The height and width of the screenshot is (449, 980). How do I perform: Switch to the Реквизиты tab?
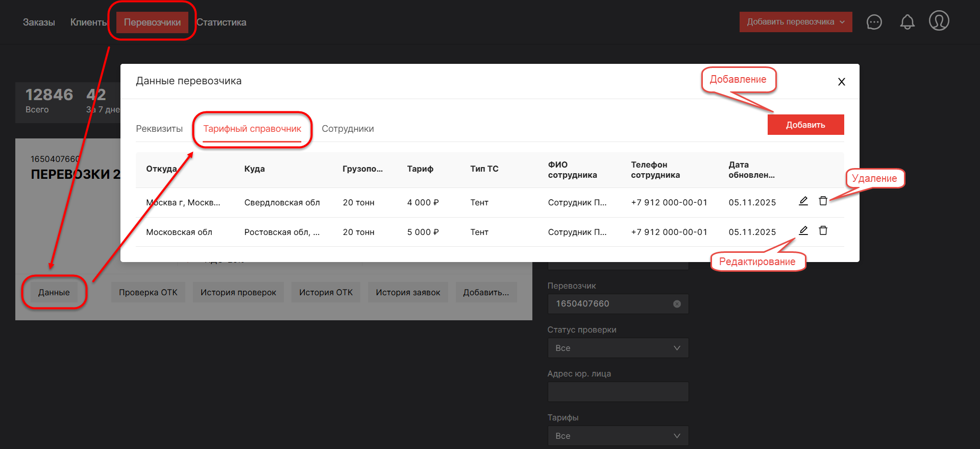(159, 129)
